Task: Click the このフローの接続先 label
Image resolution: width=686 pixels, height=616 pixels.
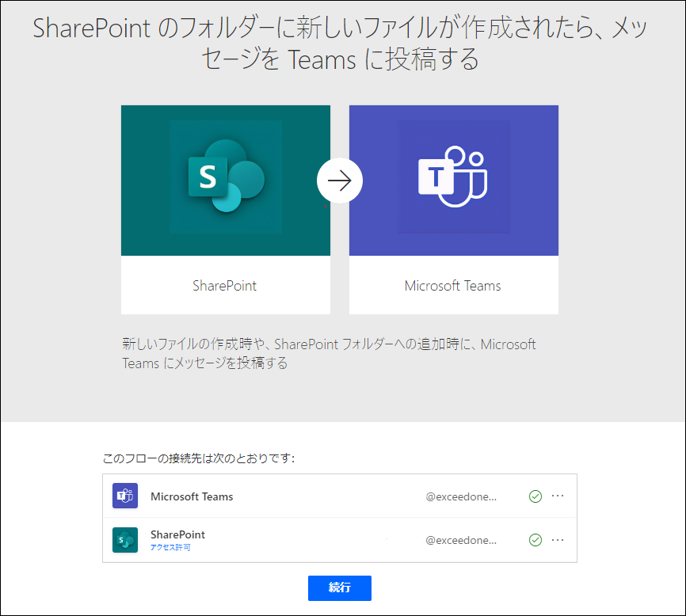Action: click(199, 458)
